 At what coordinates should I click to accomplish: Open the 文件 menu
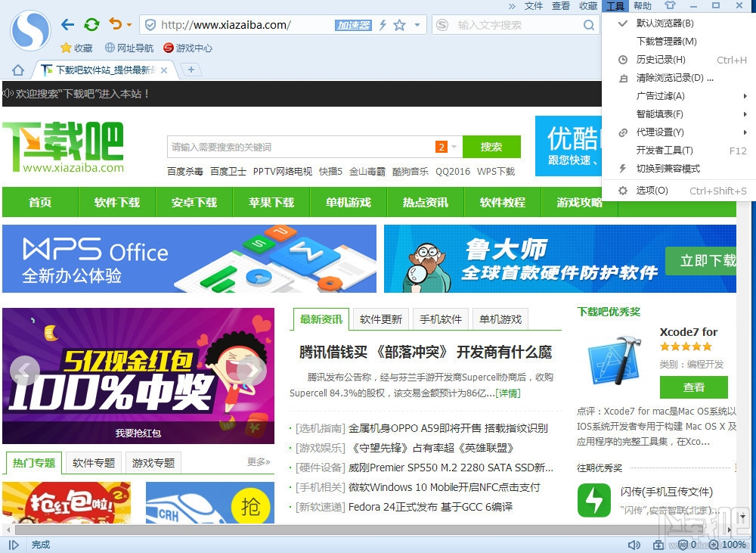(x=533, y=6)
